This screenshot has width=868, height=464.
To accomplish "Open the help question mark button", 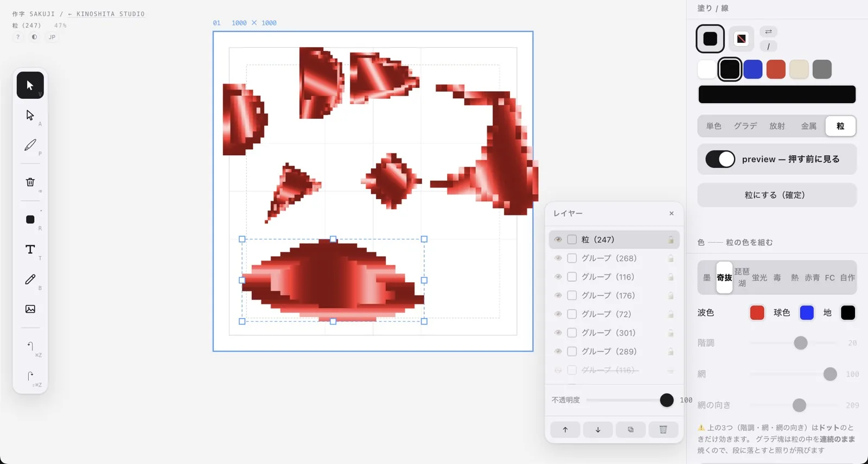I will click(x=18, y=37).
